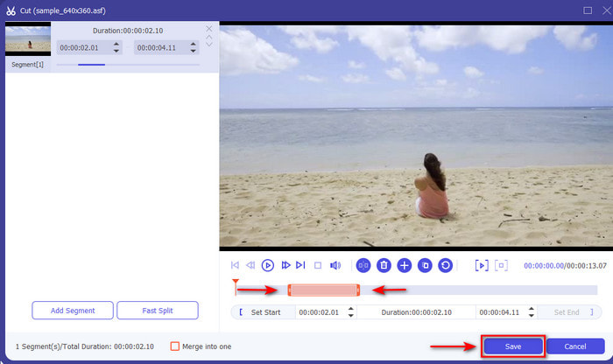Click the Add Segment button
Screen dimensions: 613x364
point(73,311)
